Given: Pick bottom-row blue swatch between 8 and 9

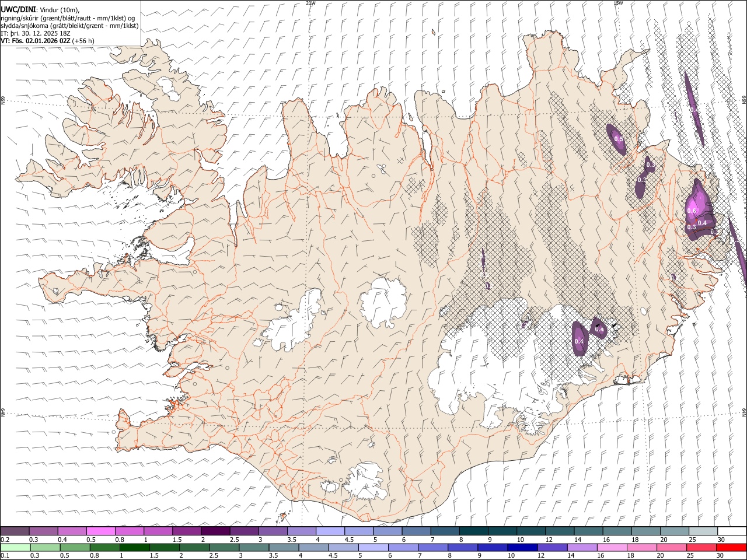Looking at the screenshot, I should click(463, 547).
